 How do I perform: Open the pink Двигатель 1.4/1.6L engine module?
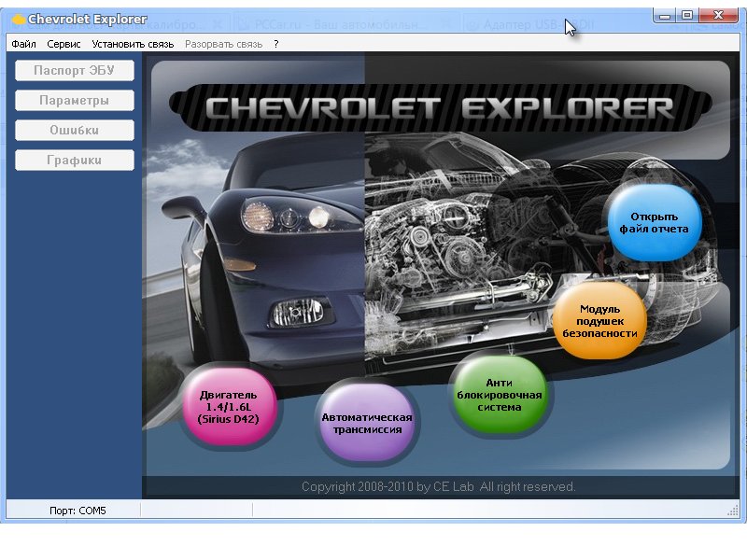tap(228, 407)
